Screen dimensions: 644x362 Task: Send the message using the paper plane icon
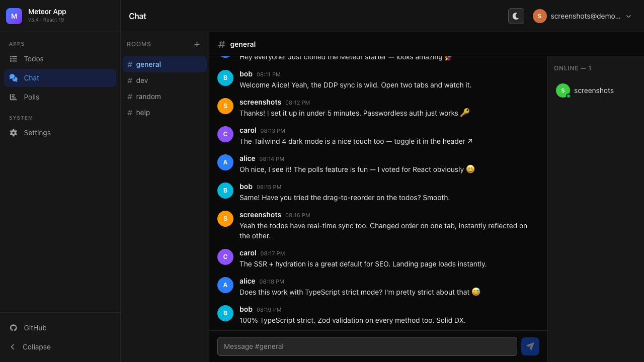530,346
